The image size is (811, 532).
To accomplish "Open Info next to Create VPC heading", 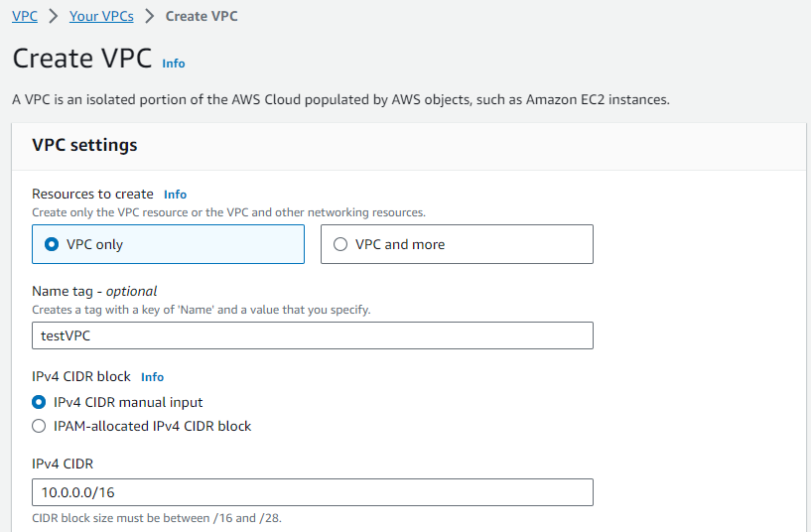I will [174, 63].
